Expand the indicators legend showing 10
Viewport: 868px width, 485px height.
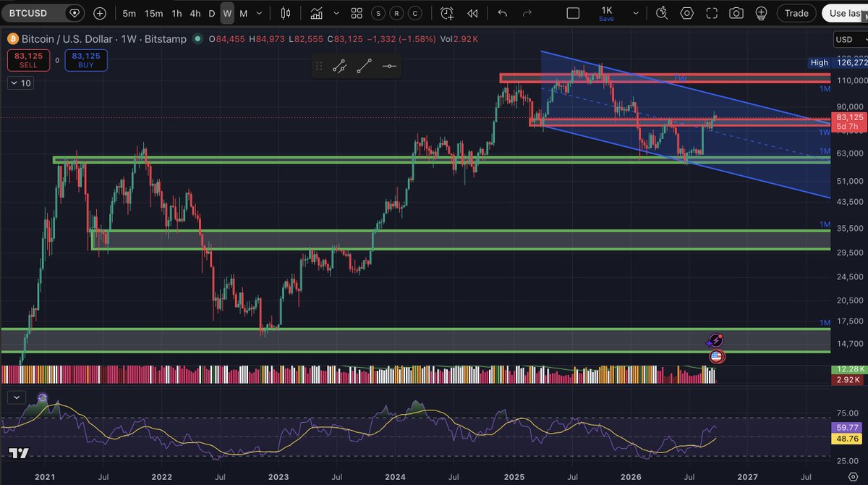(20, 83)
